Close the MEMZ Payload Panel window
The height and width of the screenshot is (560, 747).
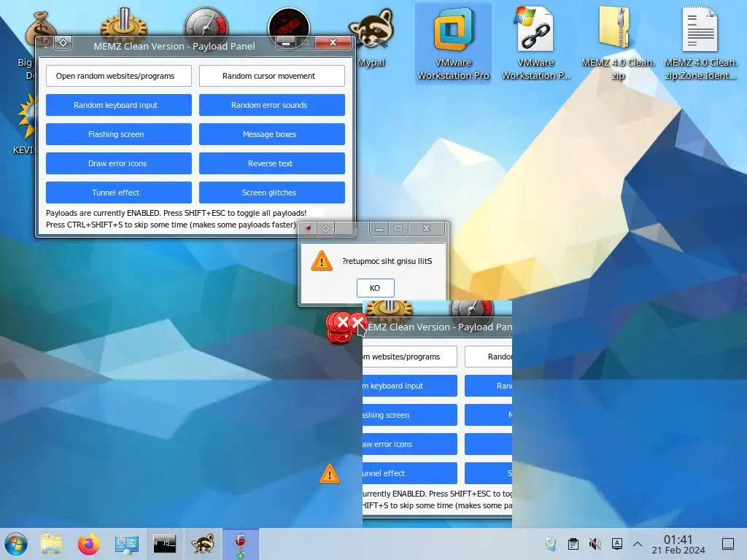pyautogui.click(x=333, y=43)
